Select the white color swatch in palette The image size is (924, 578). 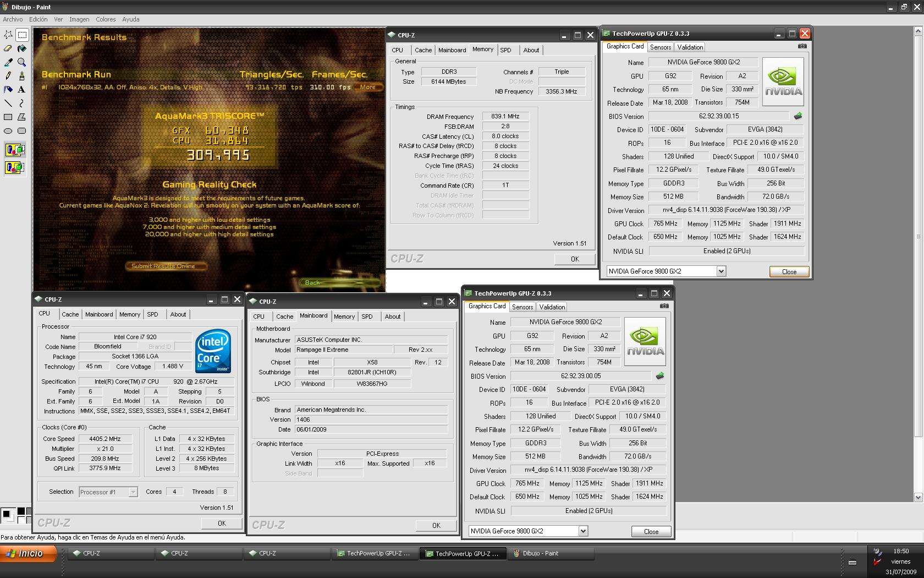21,519
